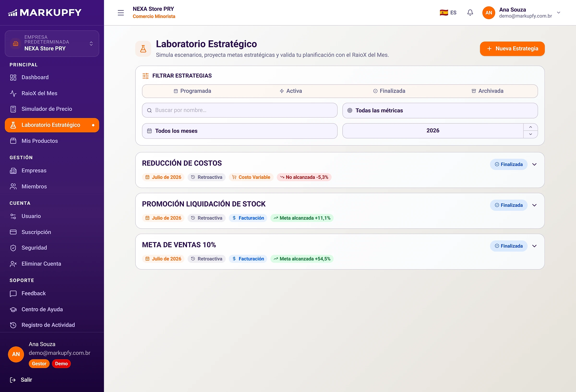Click the No alcanzada -5,3% tag
Viewport: 576px width, 392px height.
click(304, 177)
